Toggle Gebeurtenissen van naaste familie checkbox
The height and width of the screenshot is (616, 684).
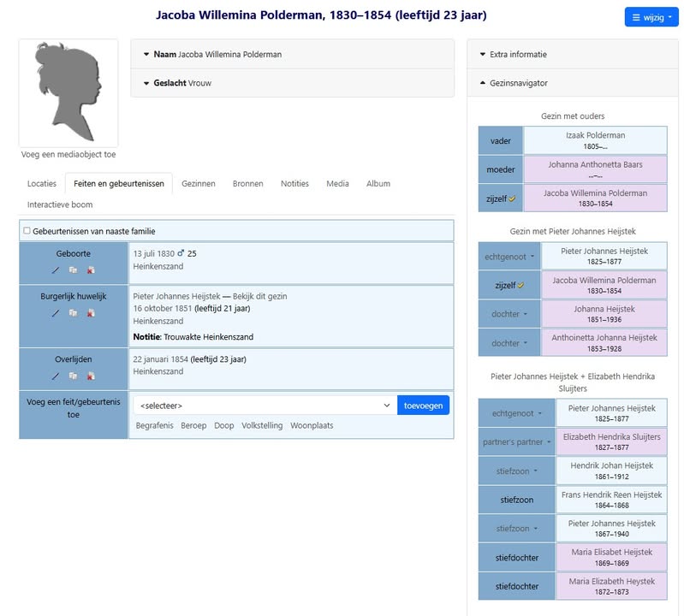(27, 231)
